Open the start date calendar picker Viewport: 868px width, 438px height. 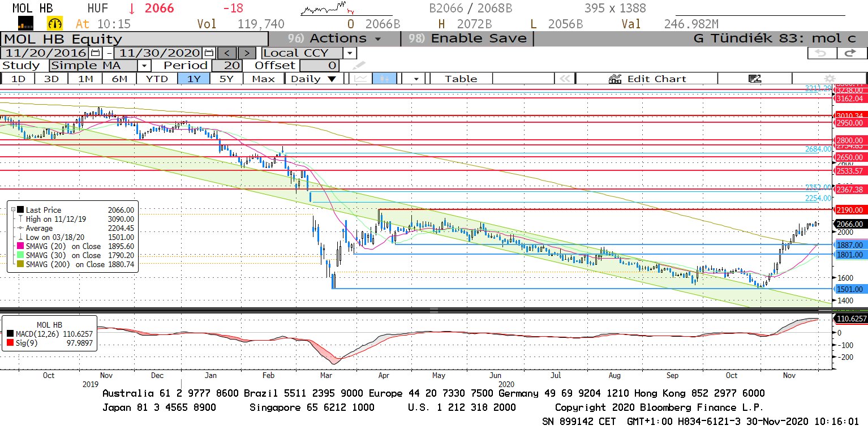pyautogui.click(x=95, y=53)
